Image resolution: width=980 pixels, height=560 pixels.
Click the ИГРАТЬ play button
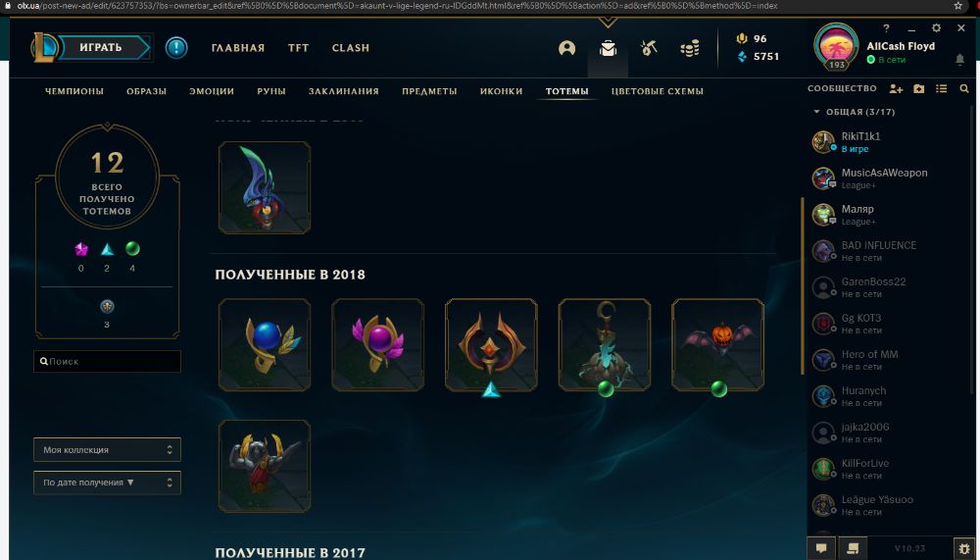click(x=101, y=47)
